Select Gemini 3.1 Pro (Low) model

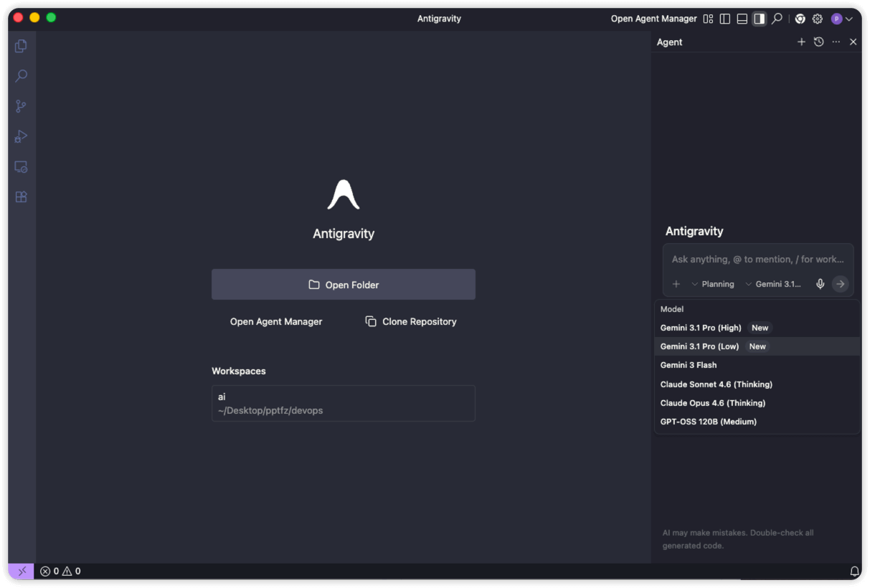[x=757, y=346]
